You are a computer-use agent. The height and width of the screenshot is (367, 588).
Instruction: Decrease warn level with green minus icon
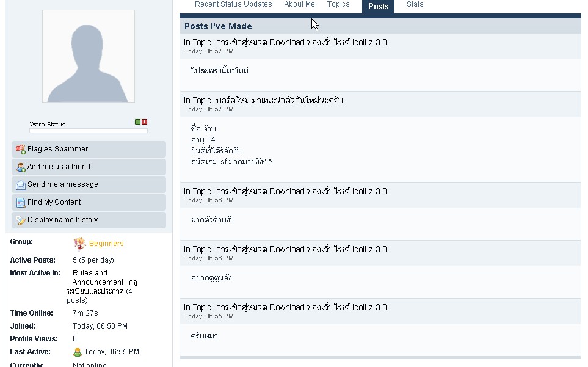pos(138,122)
